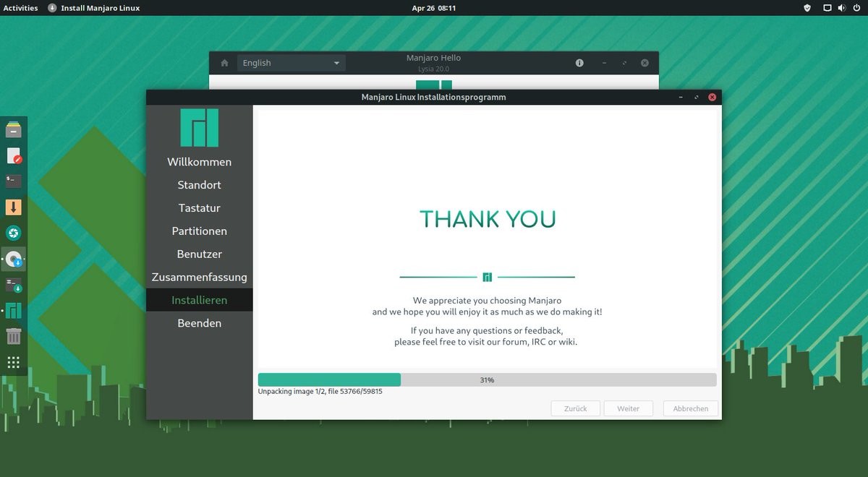Click the small Manjaro logo under THANK YOU

click(488, 277)
